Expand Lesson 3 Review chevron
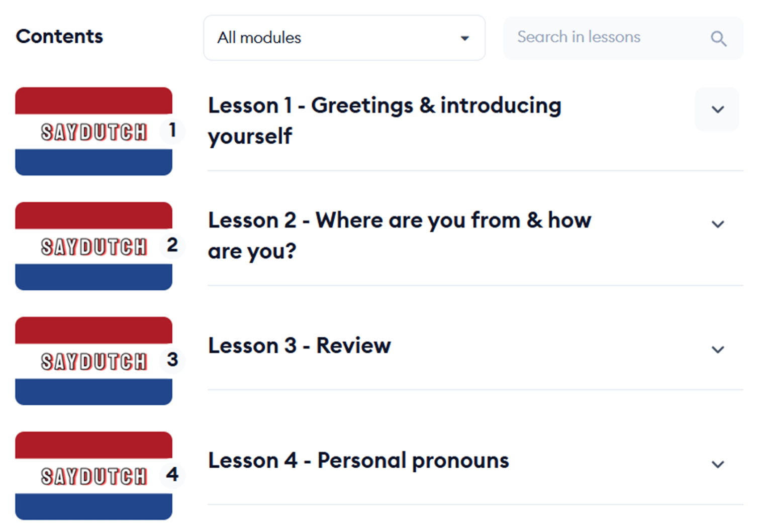 (717, 349)
